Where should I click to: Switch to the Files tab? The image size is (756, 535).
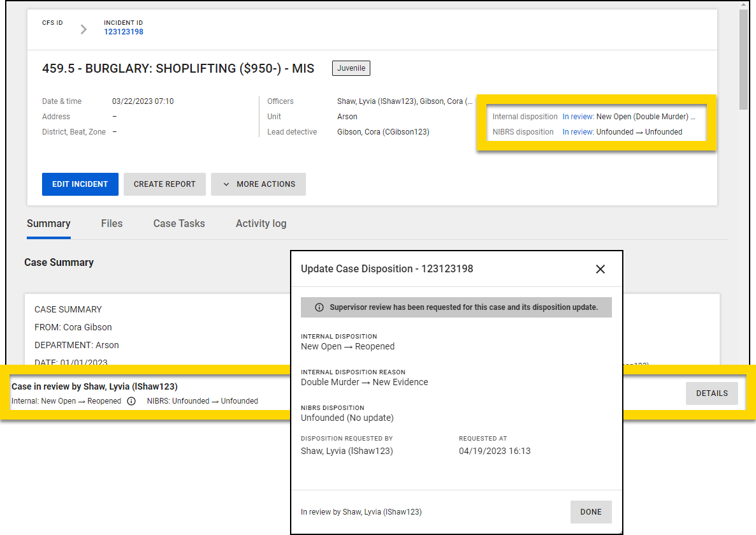112,223
